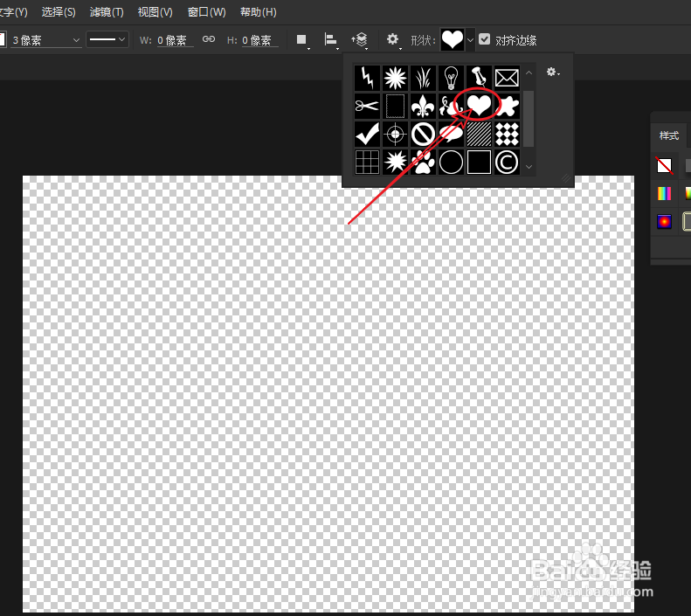The width and height of the screenshot is (691, 616).
Task: Open the 帮助(H) menu
Action: 259,12
